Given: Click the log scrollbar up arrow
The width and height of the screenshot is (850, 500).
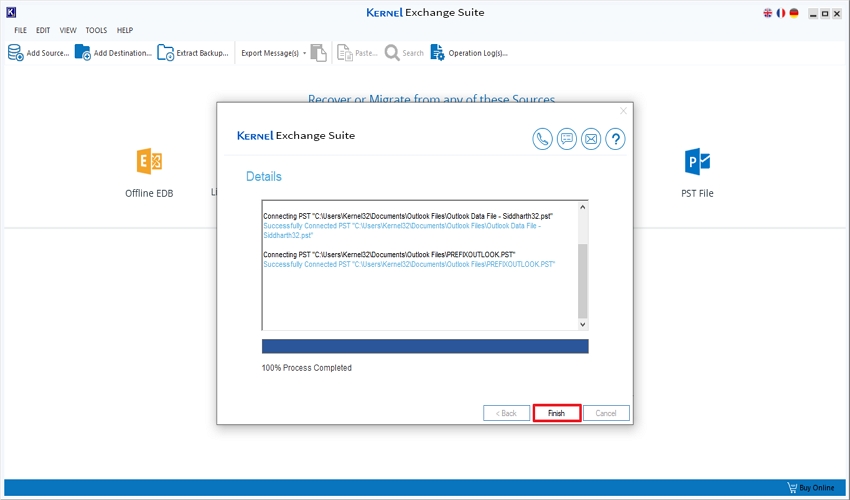Looking at the screenshot, I should (583, 207).
